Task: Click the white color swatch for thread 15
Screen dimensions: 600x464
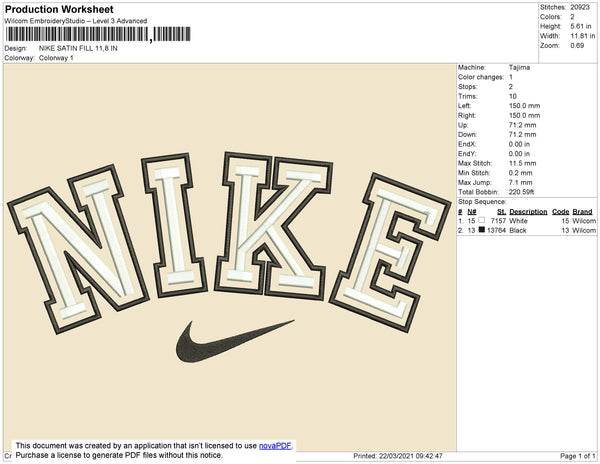Action: pos(482,220)
